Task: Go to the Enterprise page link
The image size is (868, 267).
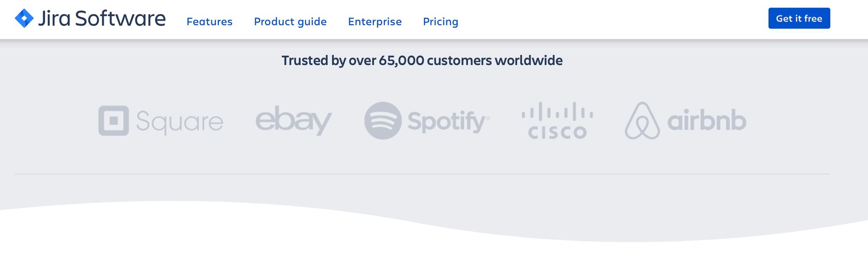Action: pos(374,22)
